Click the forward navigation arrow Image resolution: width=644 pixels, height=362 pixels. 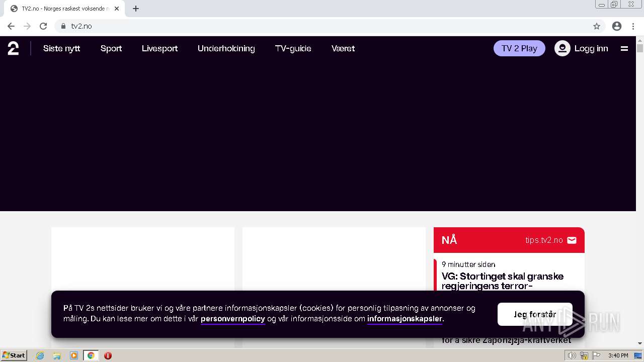27,26
